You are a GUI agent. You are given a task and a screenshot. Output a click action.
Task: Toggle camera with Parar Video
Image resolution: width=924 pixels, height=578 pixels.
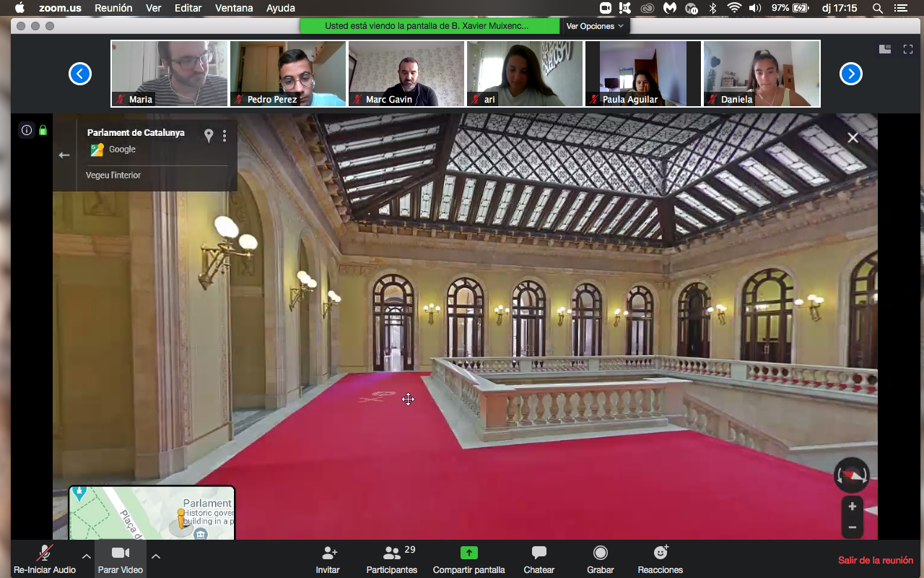coord(121,553)
